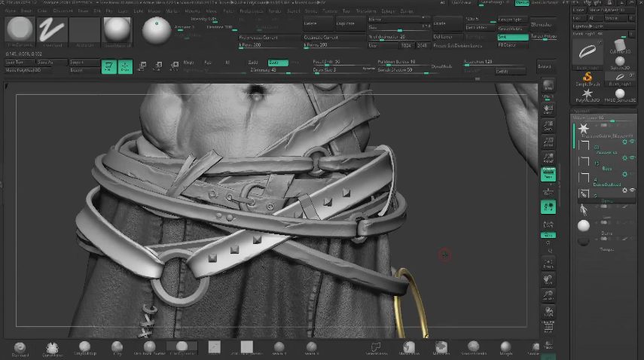
Task: Open the Render menu
Action: [x=274, y=11]
